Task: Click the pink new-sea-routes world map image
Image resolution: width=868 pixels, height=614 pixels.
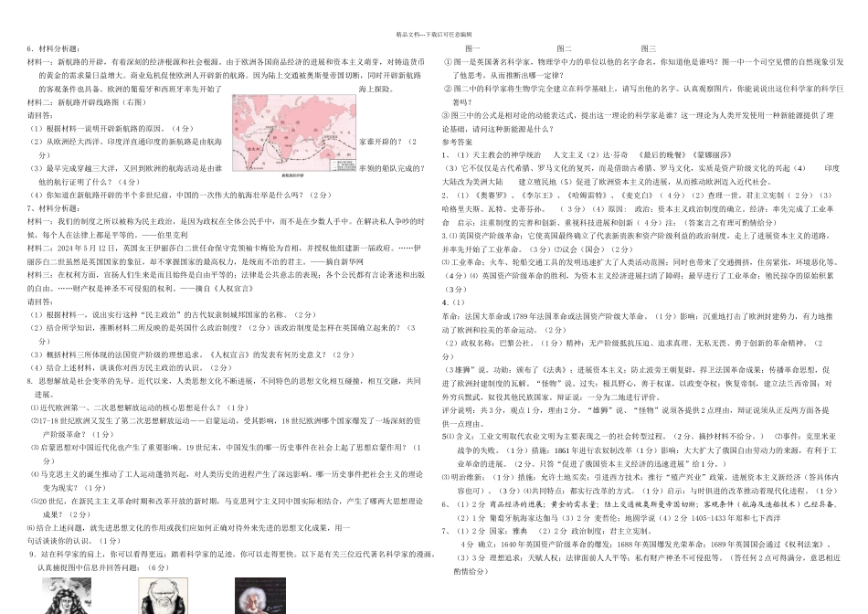Action: click(x=294, y=132)
